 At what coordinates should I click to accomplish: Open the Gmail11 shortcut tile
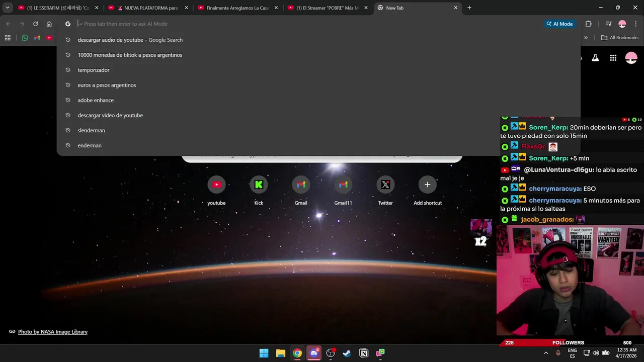[x=343, y=191]
